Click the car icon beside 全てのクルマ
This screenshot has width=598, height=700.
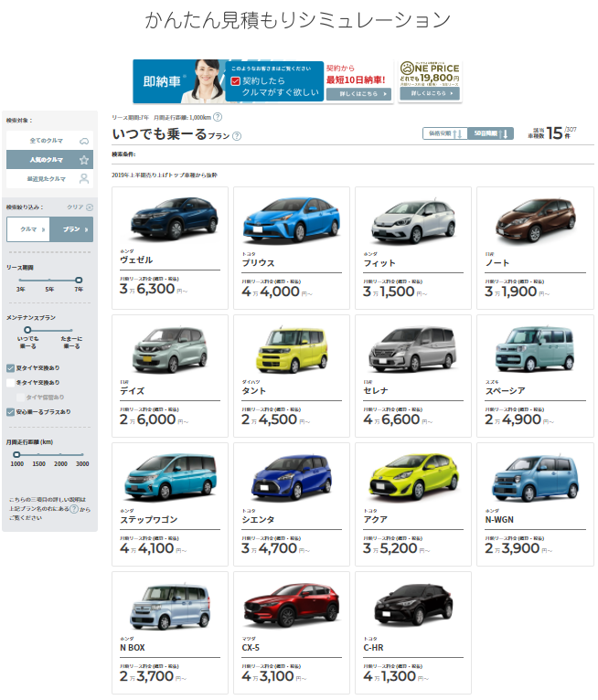point(84,141)
